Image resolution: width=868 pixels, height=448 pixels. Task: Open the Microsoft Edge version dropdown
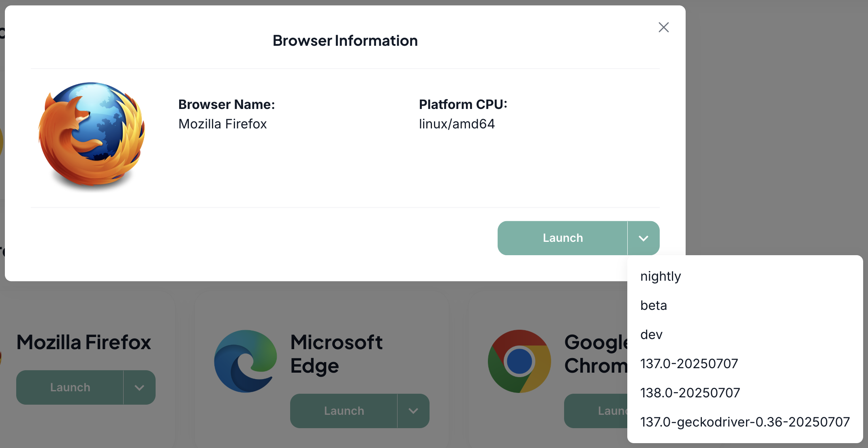[413, 411]
